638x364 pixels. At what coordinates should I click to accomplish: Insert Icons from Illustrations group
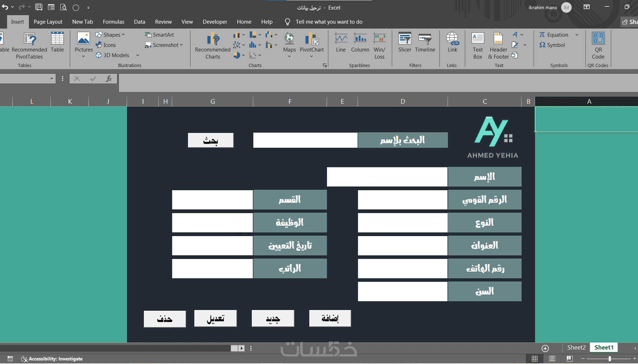click(106, 45)
